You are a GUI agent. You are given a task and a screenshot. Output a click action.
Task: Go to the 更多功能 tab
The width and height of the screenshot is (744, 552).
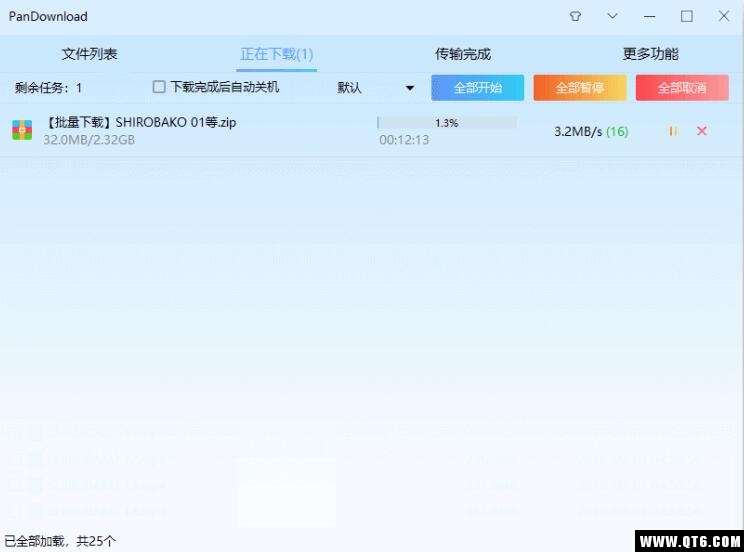click(x=650, y=54)
